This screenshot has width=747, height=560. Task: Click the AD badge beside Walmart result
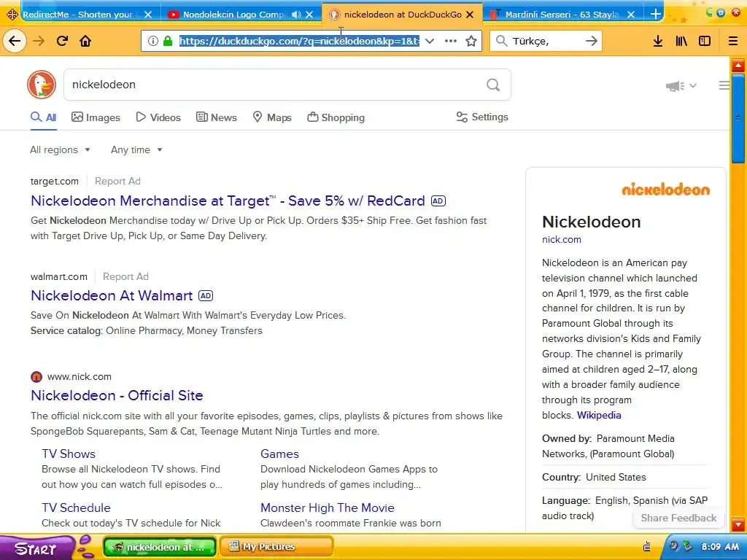pyautogui.click(x=206, y=296)
